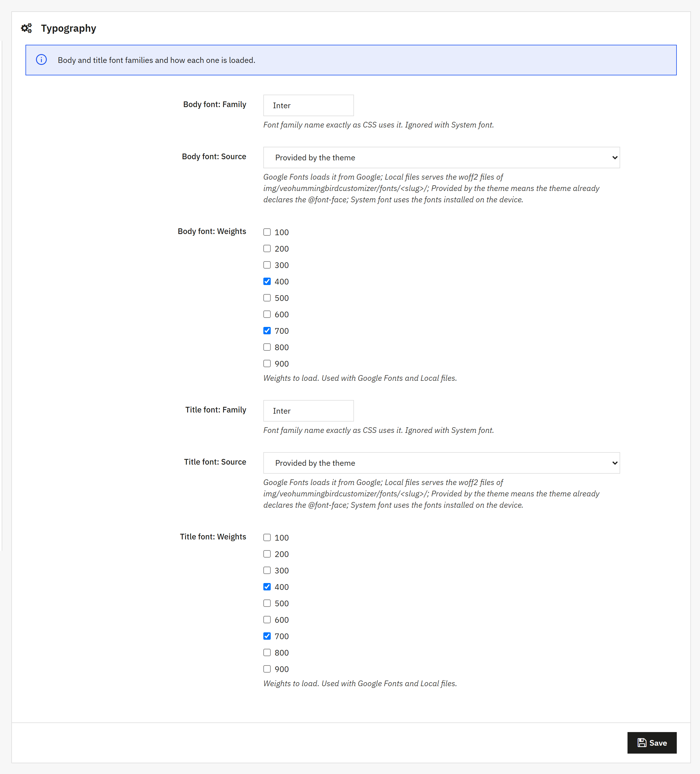Enable Title font weight 500
The width and height of the screenshot is (700, 774).
[x=267, y=603]
